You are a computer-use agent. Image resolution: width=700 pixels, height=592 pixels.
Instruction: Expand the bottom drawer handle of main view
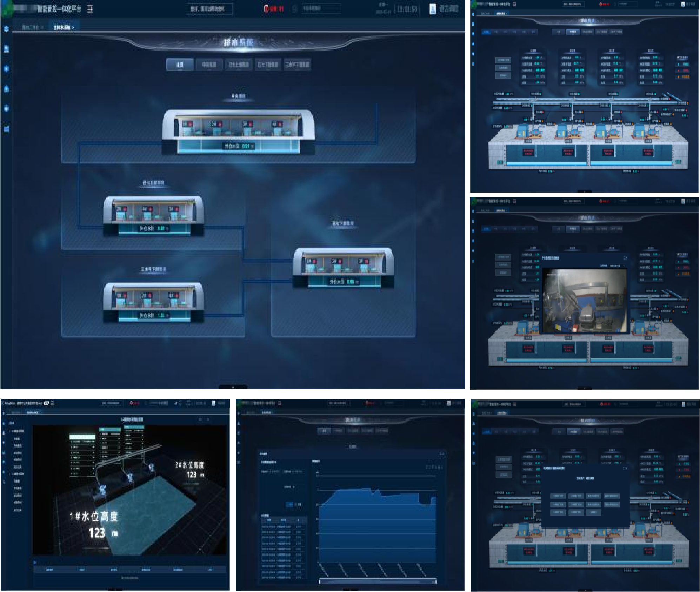pos(233,387)
